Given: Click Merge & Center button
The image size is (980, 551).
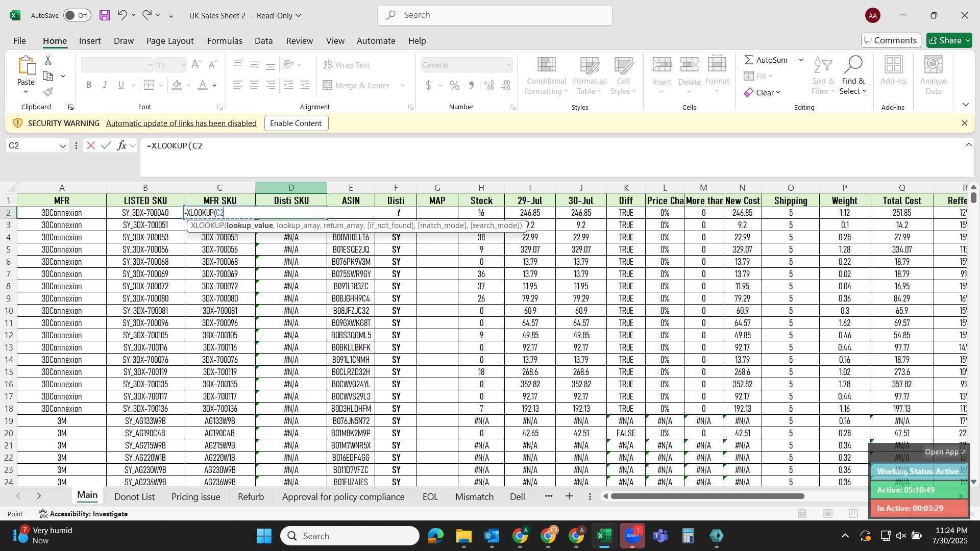Looking at the screenshot, I should point(356,85).
